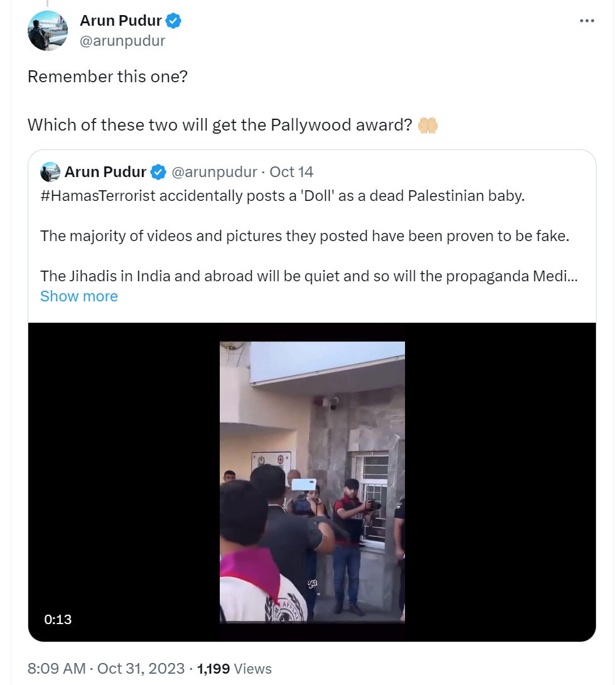Open the Oct 14 date of quoted tweet
Viewport: 616px width, 685px height.
coord(291,172)
